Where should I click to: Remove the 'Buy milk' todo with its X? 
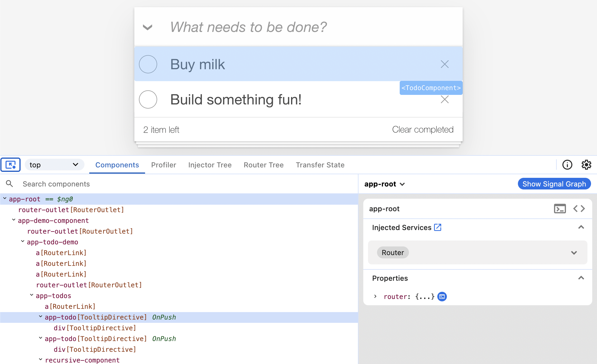click(445, 64)
